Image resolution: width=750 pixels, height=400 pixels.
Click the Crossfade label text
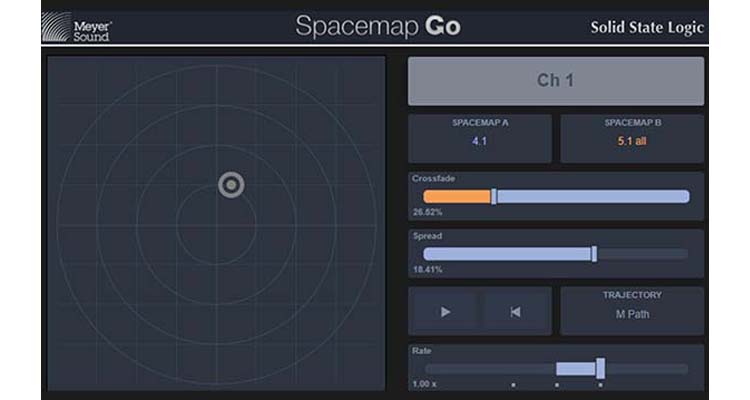(433, 178)
